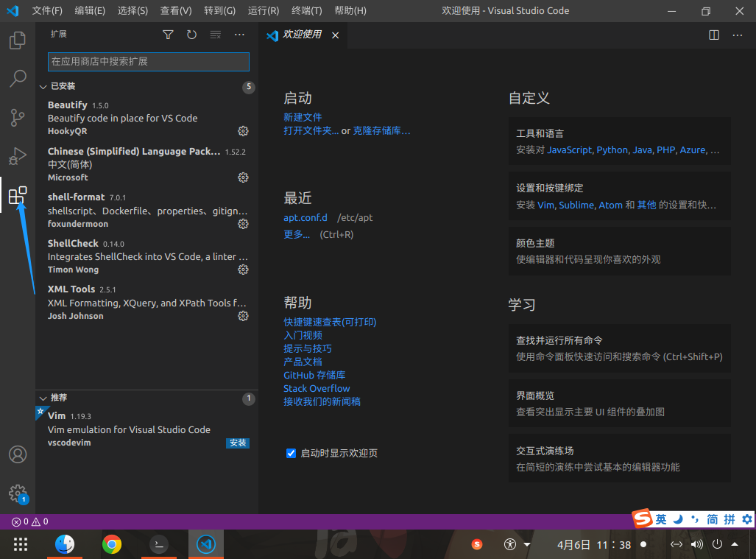Open 快捷键速查表(可打印) link
Viewport: 756px width, 559px height.
(x=330, y=322)
